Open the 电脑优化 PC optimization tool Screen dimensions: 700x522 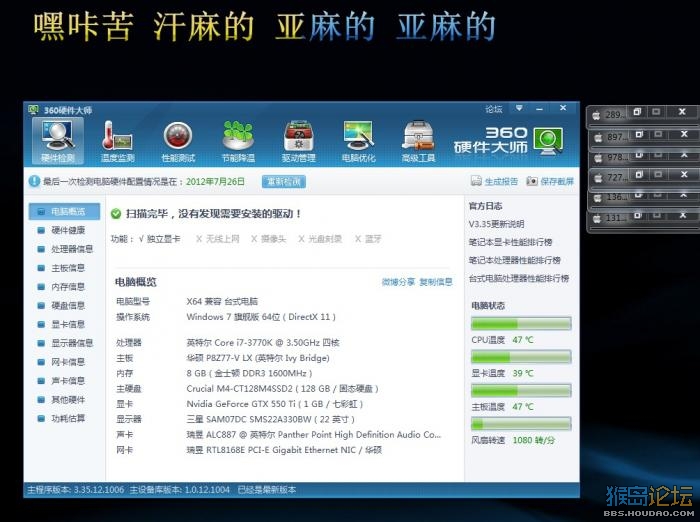(358, 142)
